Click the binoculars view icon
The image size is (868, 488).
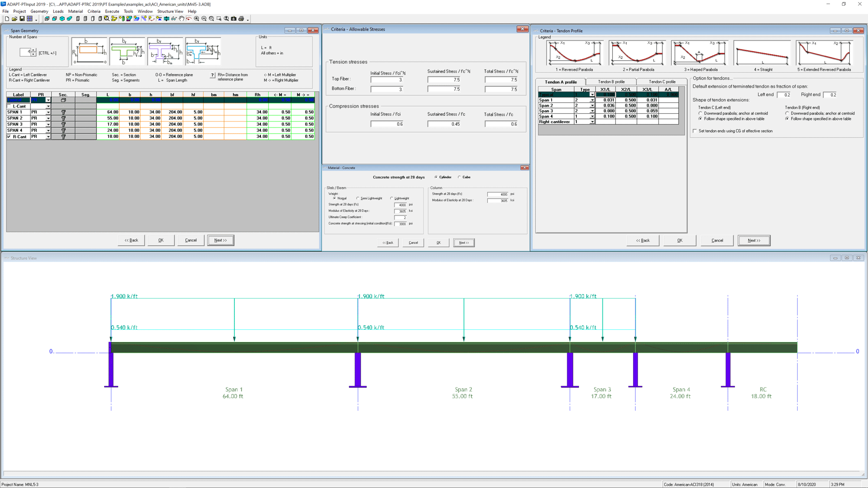point(174,19)
